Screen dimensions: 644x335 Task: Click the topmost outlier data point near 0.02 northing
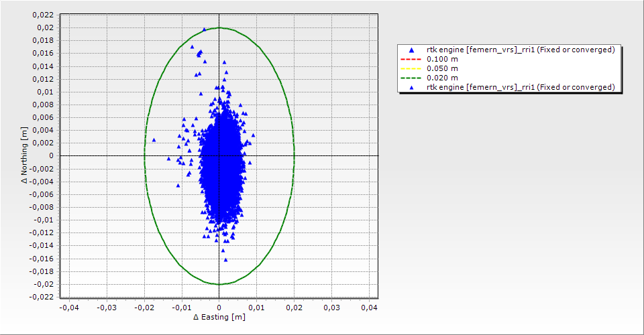tap(205, 29)
